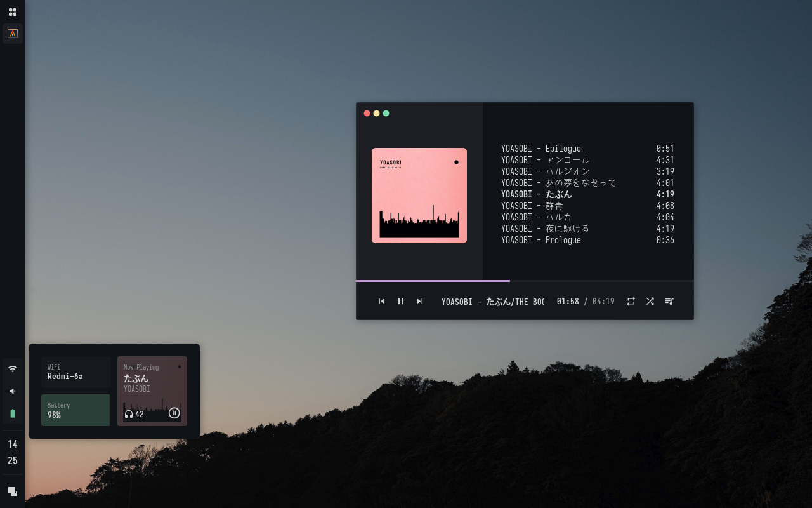Skip to next track in music player
This screenshot has width=812, height=508.
[x=419, y=301]
